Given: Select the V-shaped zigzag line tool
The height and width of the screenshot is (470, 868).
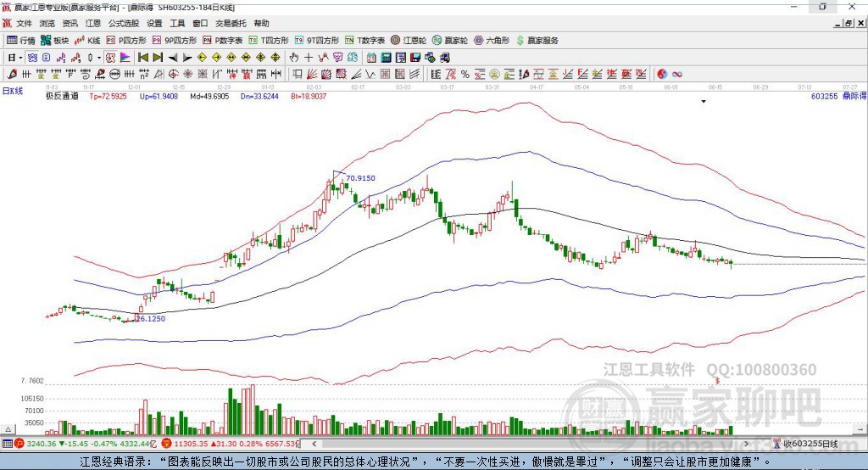Looking at the screenshot, I should 370,74.
